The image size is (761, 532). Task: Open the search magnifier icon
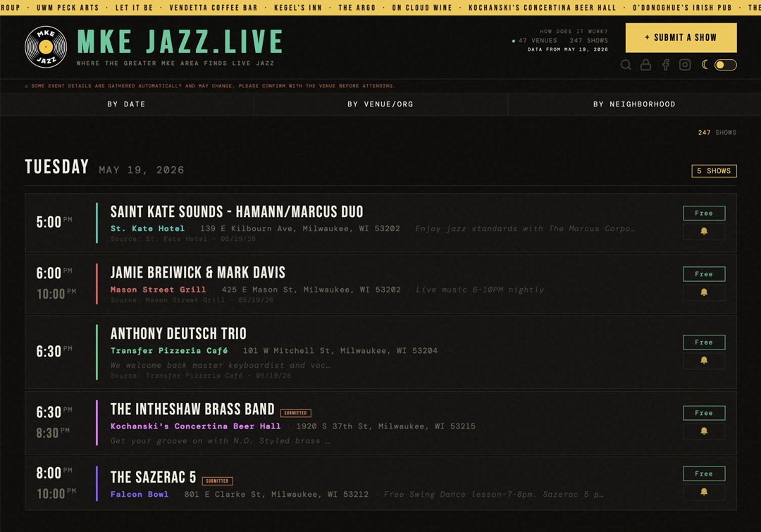pyautogui.click(x=626, y=65)
